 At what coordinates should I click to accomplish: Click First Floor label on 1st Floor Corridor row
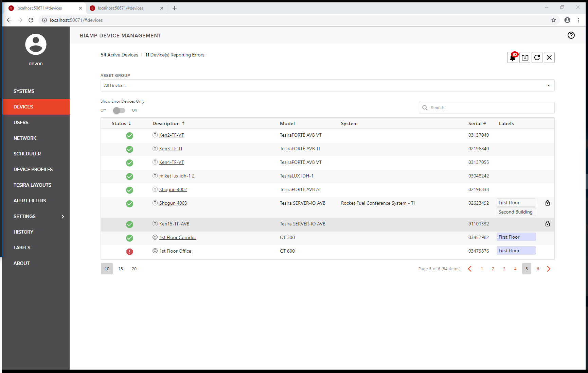coord(516,237)
